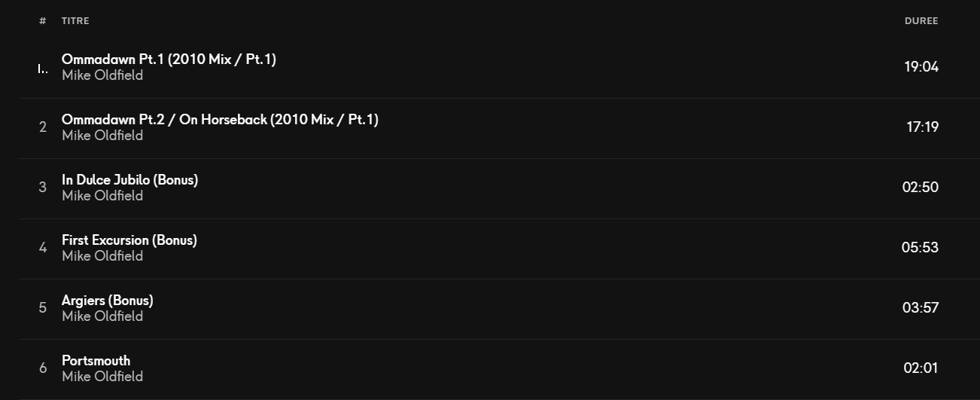Open Mike Oldfield link under In Dulce Jubilo
980x400 pixels.
point(102,195)
